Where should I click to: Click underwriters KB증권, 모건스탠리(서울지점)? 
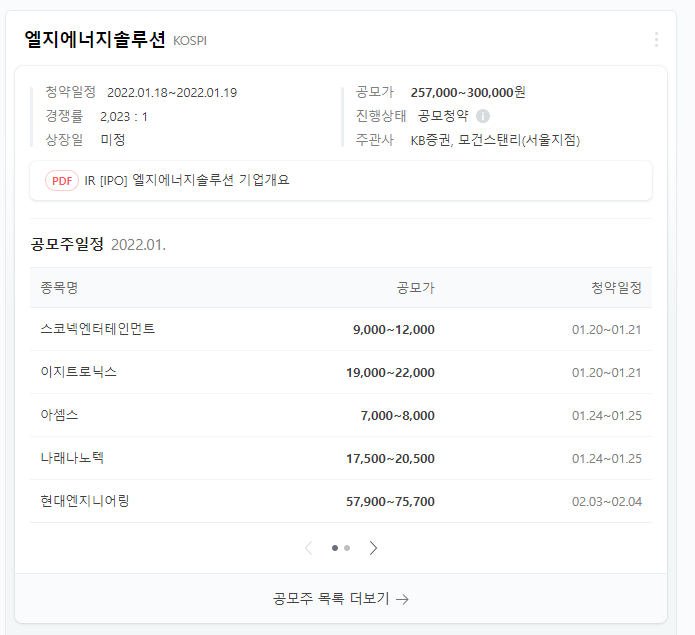click(495, 140)
